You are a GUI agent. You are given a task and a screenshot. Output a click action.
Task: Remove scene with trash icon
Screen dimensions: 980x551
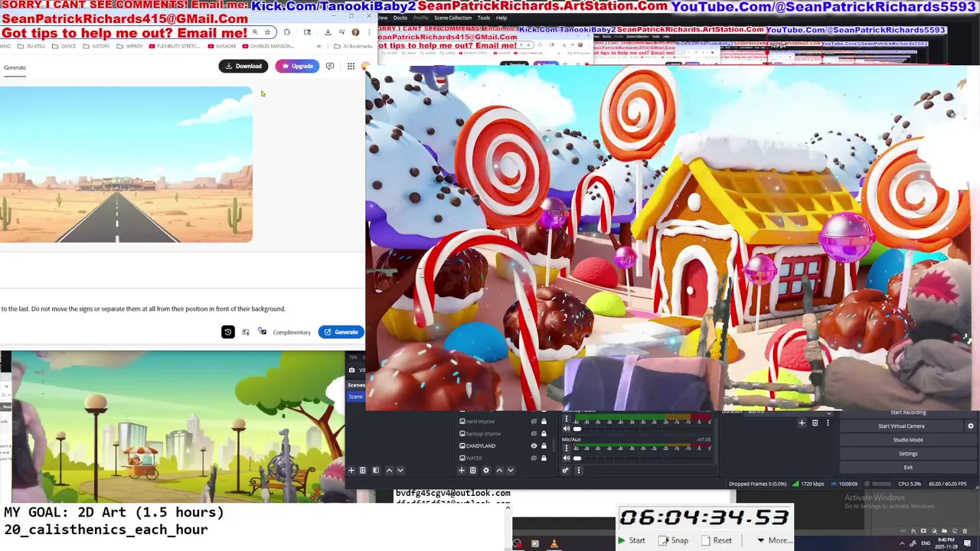click(x=363, y=470)
